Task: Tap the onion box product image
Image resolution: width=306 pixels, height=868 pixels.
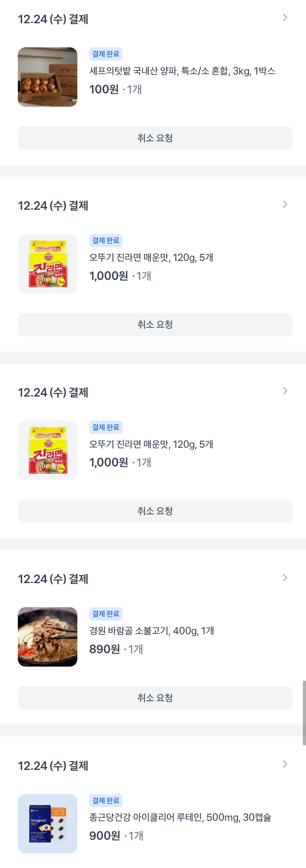Action: (48, 77)
